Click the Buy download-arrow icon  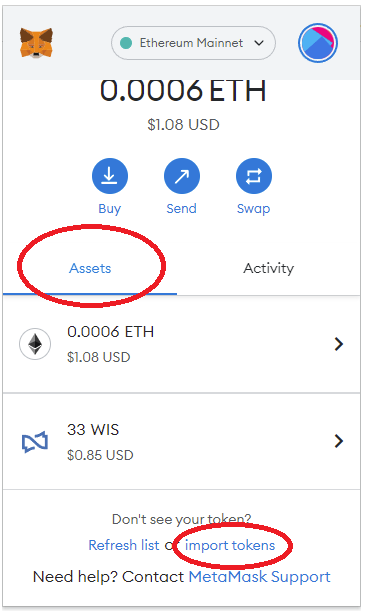pyautogui.click(x=110, y=176)
